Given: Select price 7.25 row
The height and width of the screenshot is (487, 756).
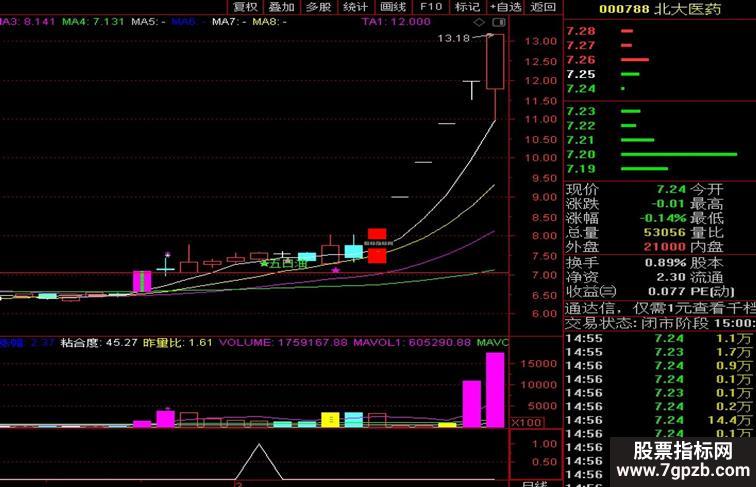Looking at the screenshot, I should tap(660, 74).
